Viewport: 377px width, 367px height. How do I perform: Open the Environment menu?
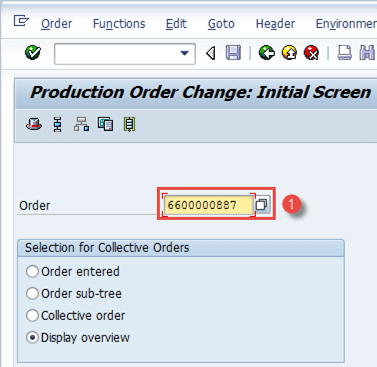tap(346, 24)
